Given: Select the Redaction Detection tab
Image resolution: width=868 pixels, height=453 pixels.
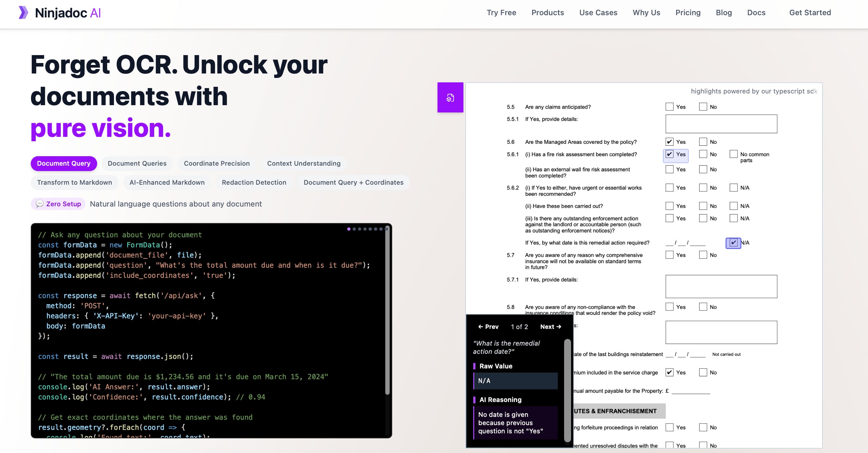Looking at the screenshot, I should [x=254, y=182].
